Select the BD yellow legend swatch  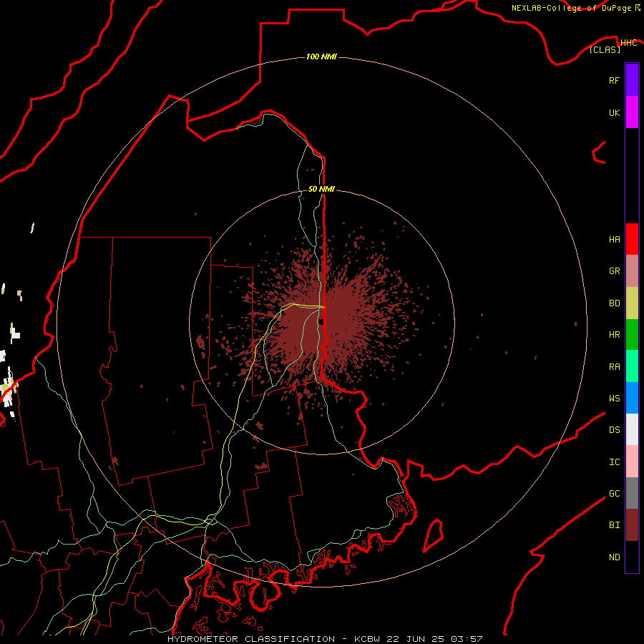(x=632, y=303)
